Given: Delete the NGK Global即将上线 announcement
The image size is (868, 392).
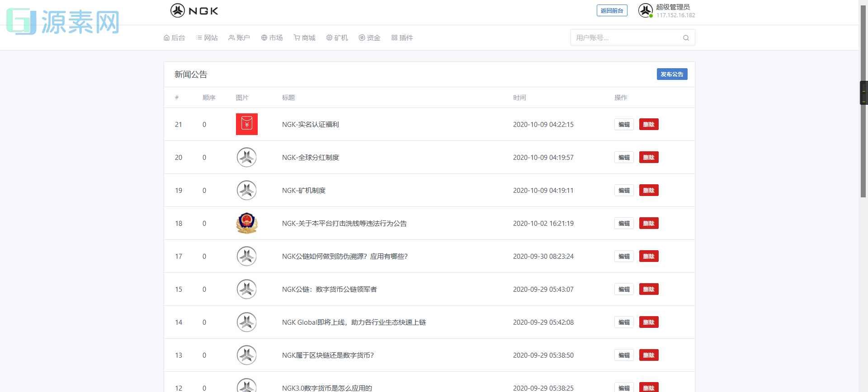Looking at the screenshot, I should (649, 322).
